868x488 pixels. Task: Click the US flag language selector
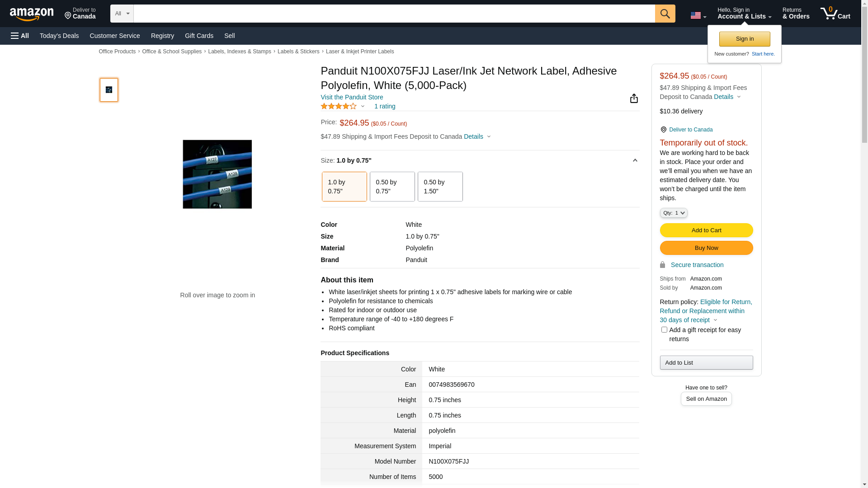point(698,15)
